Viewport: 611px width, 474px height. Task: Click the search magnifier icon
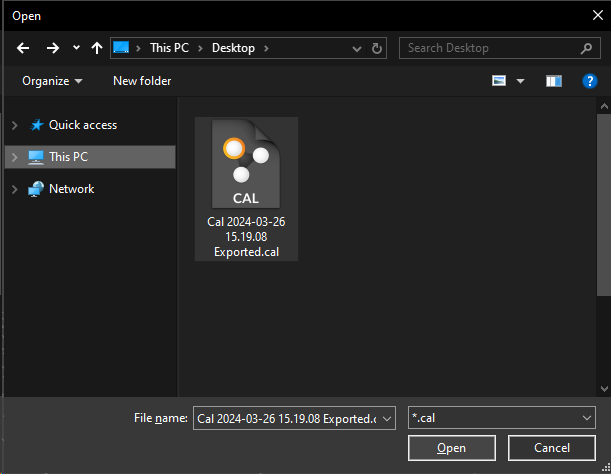[x=586, y=48]
